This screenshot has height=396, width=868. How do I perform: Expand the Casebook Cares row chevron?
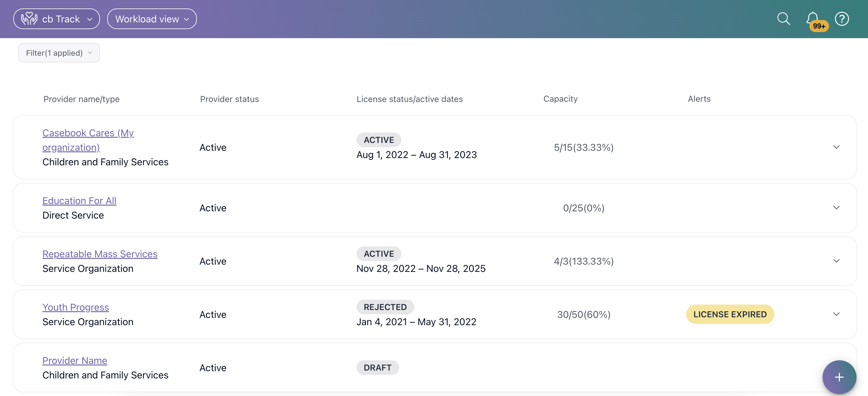pos(836,147)
